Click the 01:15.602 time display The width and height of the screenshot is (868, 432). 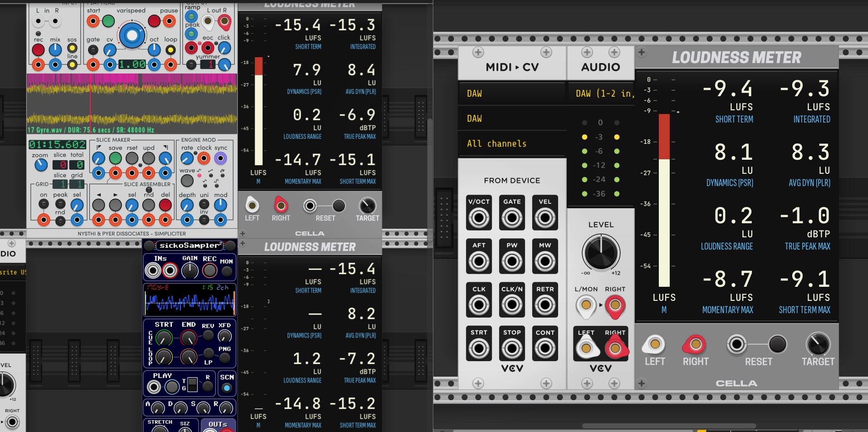[x=57, y=144]
